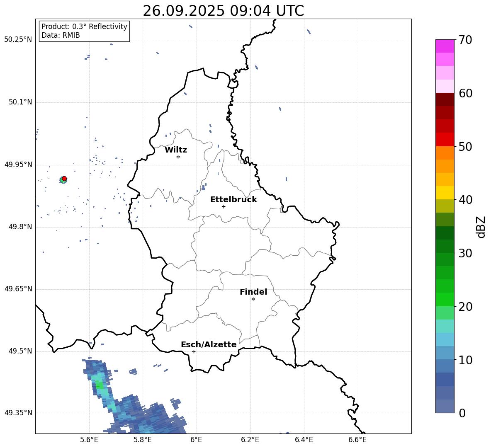Click the dark maroon swatch just below 60 dBZ
Image resolution: width=491 pixels, height=448 pixels.
coord(445,99)
